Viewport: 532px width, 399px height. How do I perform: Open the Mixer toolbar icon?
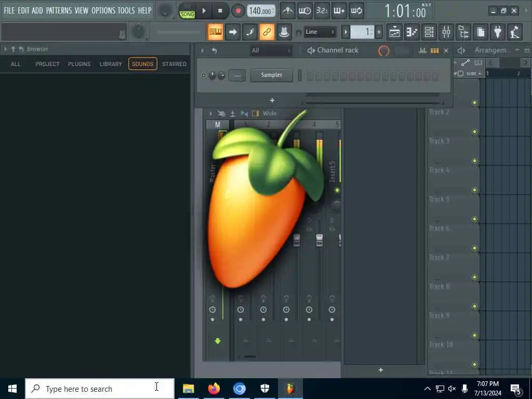point(446,32)
